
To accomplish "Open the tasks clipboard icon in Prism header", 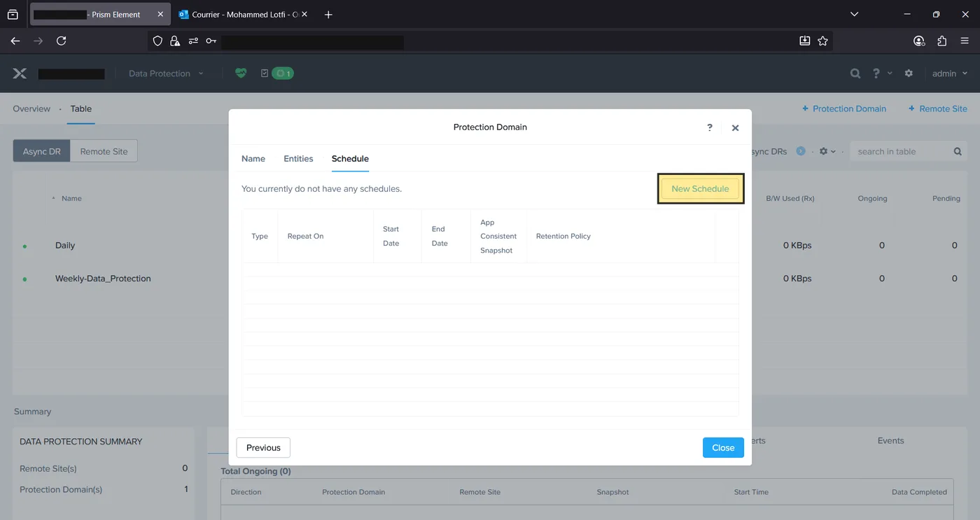I will click(x=264, y=73).
